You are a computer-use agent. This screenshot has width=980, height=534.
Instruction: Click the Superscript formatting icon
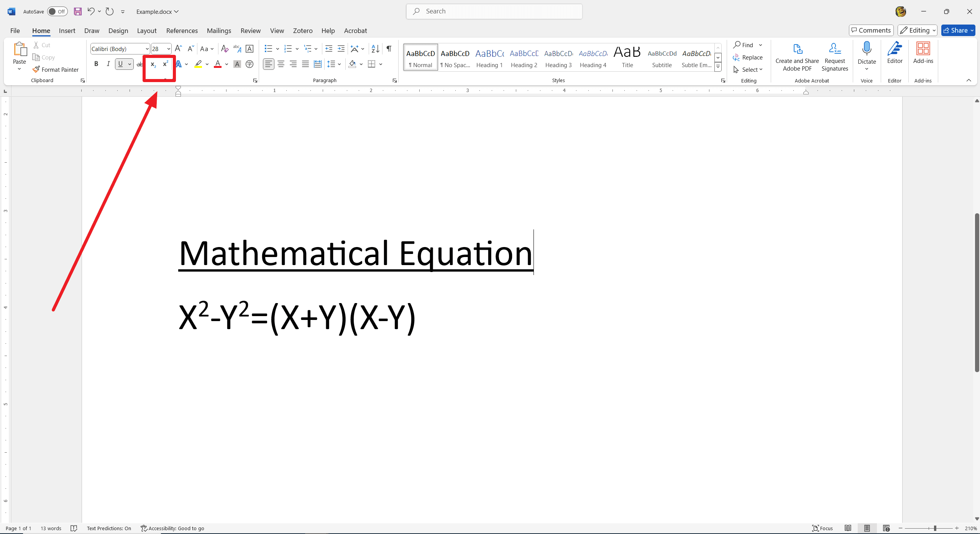coord(166,64)
